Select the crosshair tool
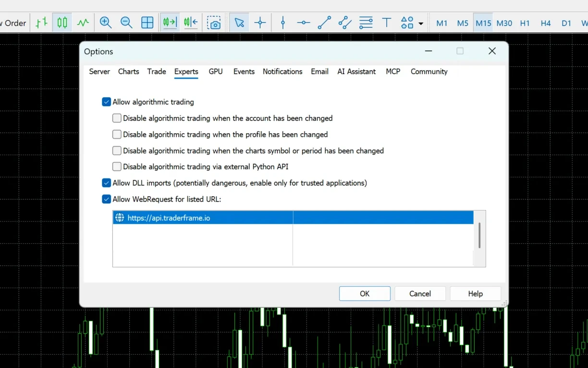Image resolution: width=588 pixels, height=368 pixels. [x=260, y=23]
